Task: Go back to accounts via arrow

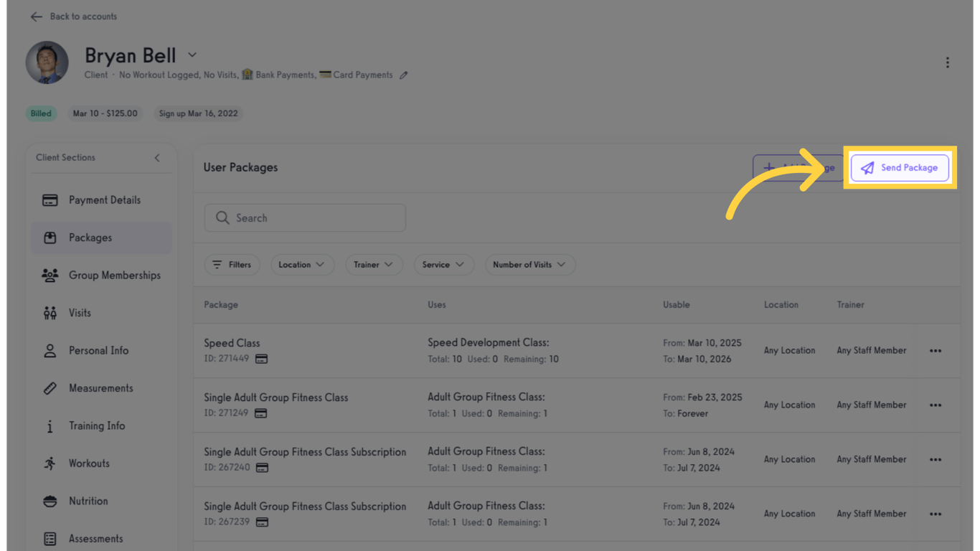Action: coord(36,17)
